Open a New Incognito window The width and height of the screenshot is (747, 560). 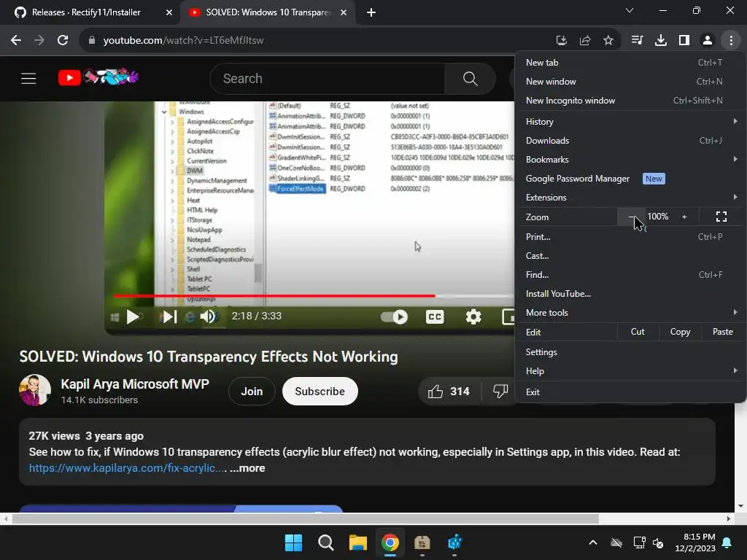630,101
